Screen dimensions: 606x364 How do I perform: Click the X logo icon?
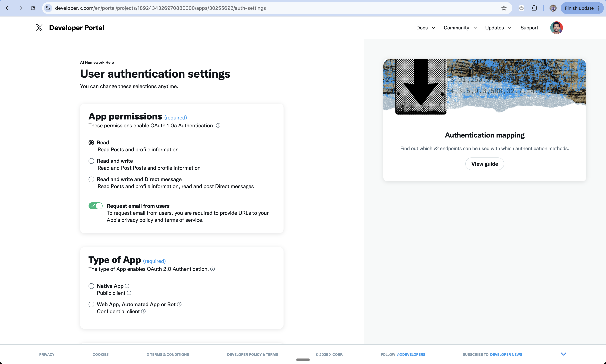tap(39, 28)
